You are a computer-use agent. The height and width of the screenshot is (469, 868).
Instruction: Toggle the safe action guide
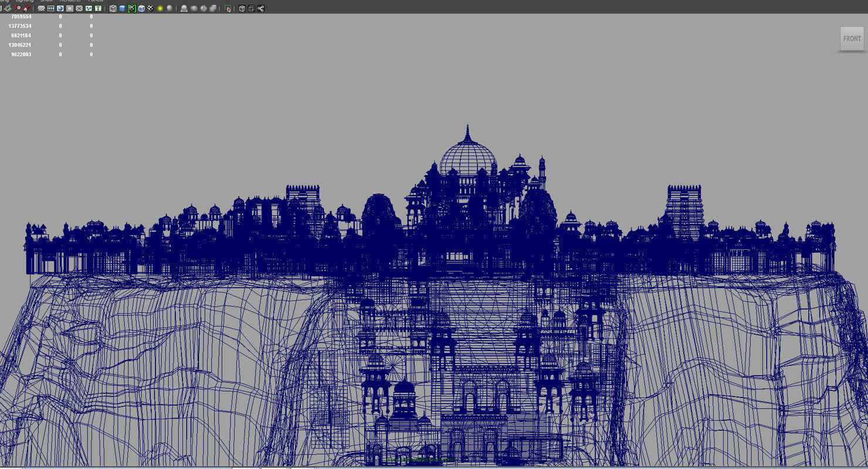[89, 8]
